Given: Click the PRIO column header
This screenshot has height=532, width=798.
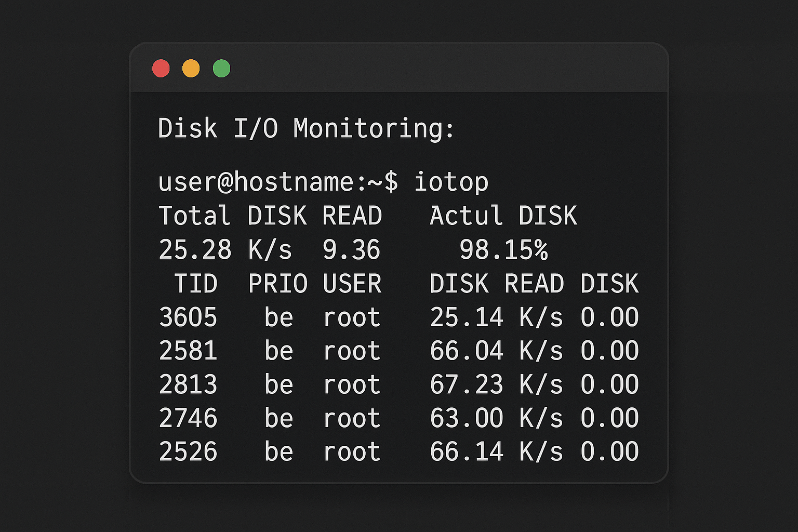Looking at the screenshot, I should click(278, 284).
